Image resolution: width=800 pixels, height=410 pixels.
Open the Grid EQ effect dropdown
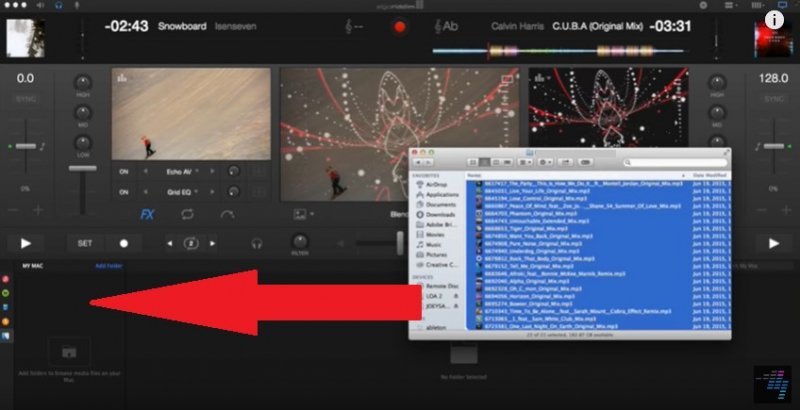(181, 190)
